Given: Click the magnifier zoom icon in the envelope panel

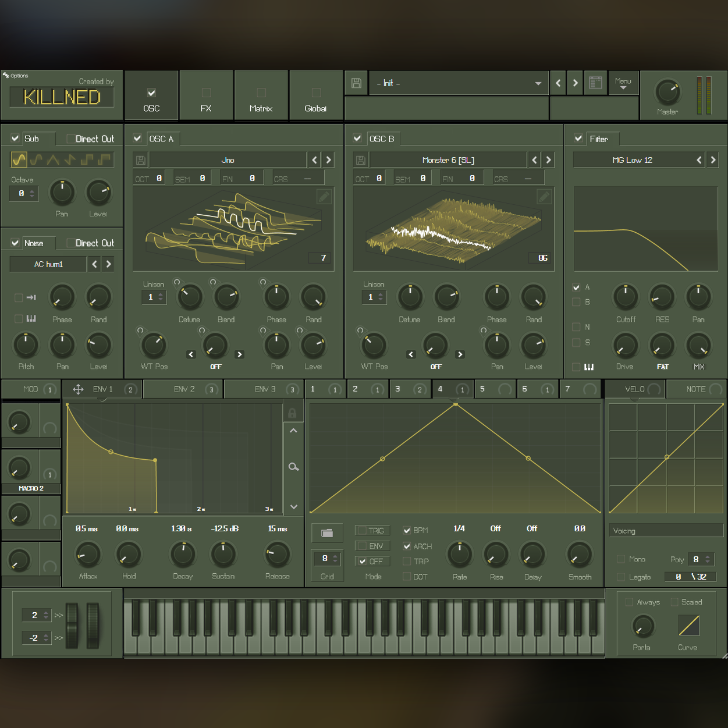Looking at the screenshot, I should pyautogui.click(x=293, y=466).
